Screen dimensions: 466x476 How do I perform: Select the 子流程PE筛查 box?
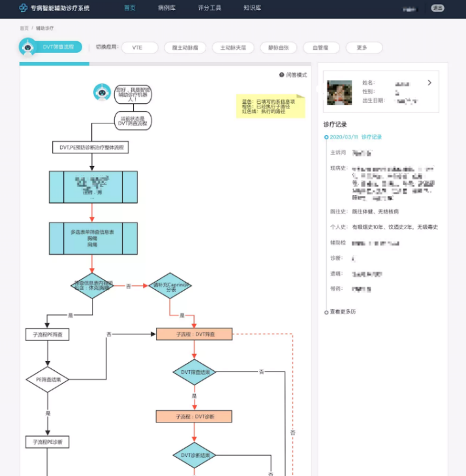[48, 334]
